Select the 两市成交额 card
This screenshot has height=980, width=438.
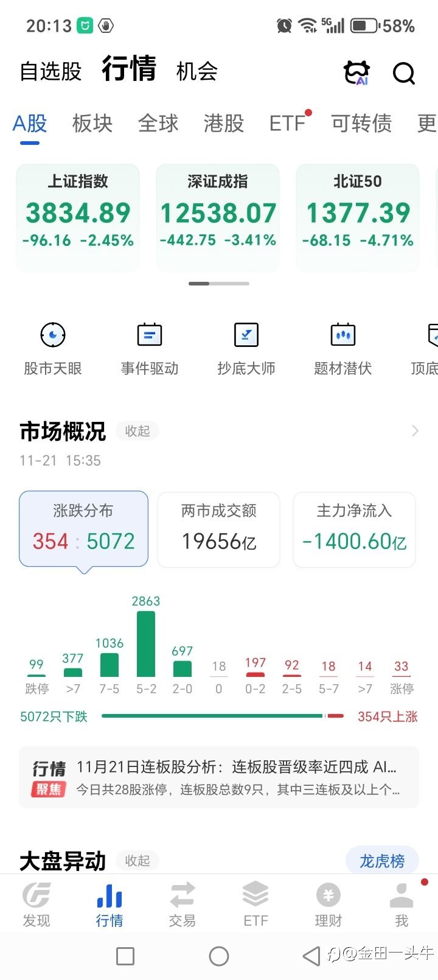coord(219,530)
